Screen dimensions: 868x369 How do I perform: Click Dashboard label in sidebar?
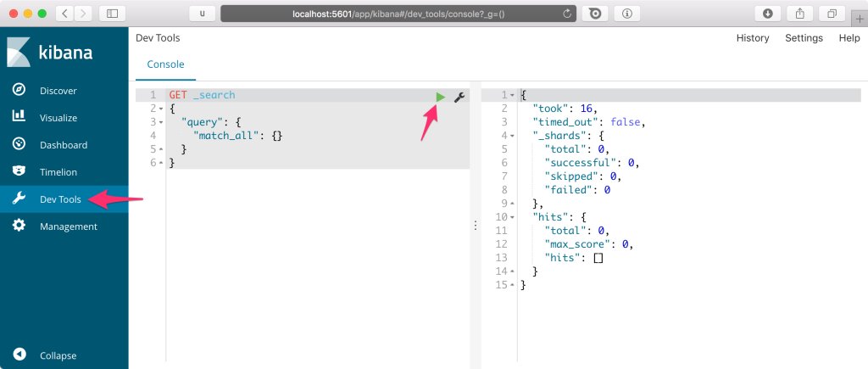pos(64,144)
